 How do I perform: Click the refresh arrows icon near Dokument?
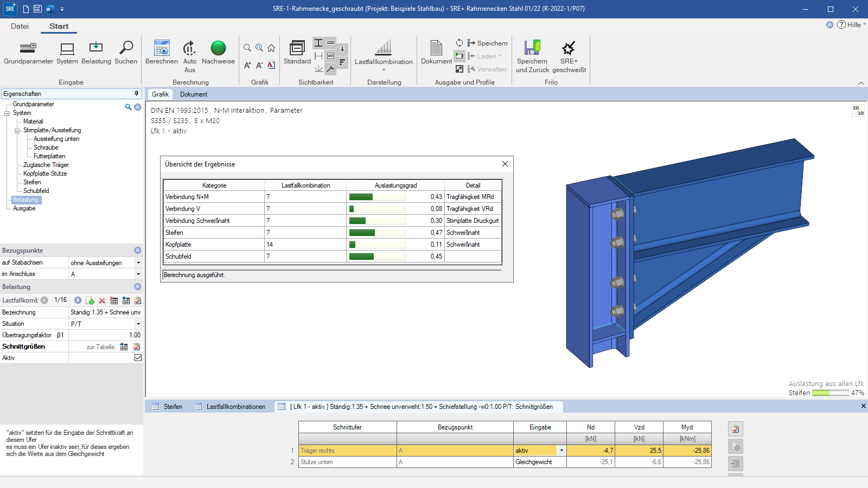coord(459,43)
